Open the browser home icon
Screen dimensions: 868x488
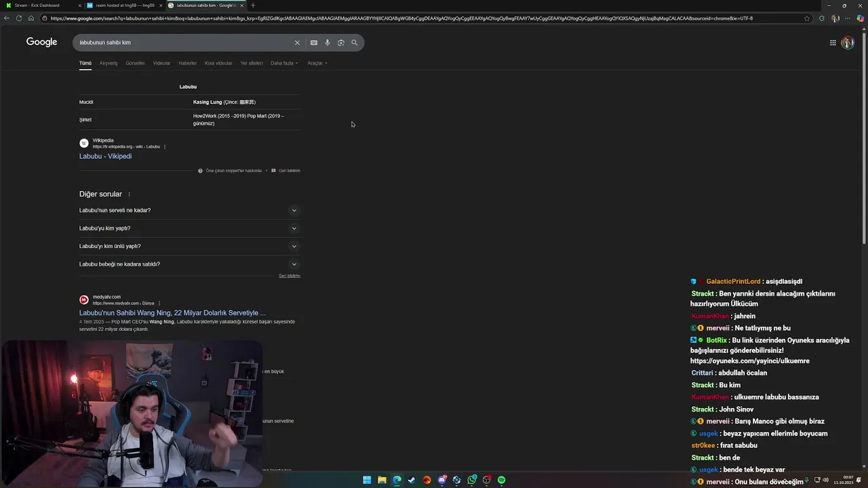tap(31, 18)
